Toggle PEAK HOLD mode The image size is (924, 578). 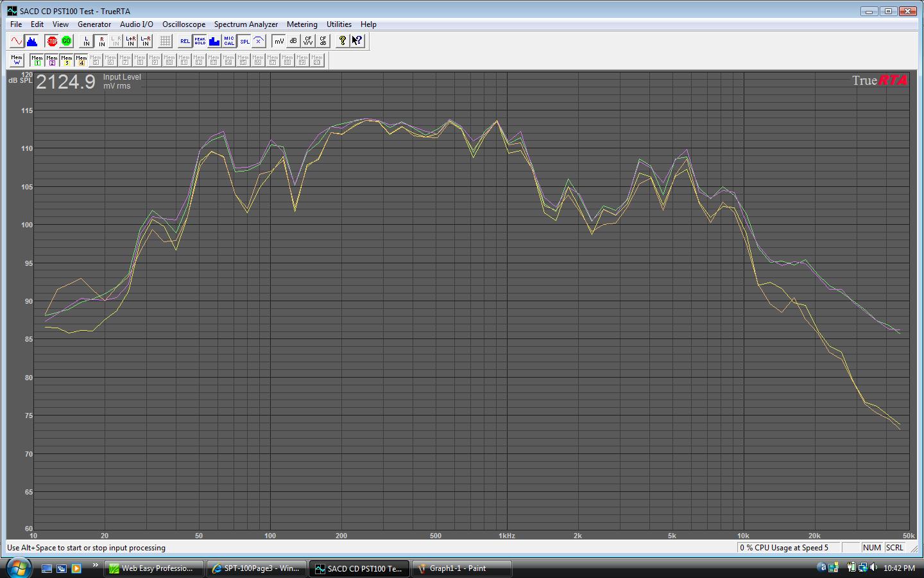(x=200, y=41)
